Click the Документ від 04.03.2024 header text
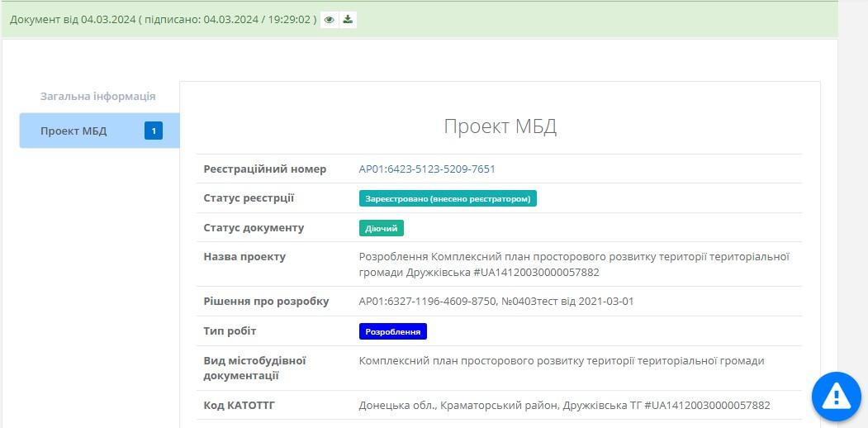 pyautogui.click(x=163, y=19)
